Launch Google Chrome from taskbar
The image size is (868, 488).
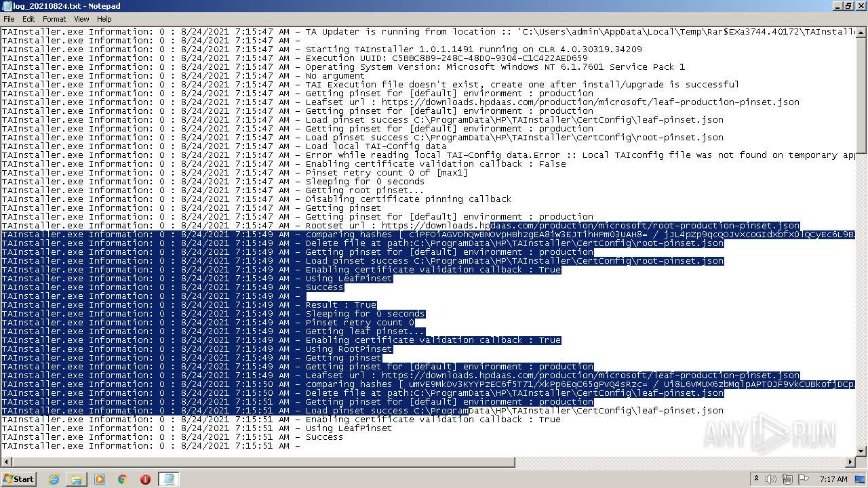[x=123, y=479]
